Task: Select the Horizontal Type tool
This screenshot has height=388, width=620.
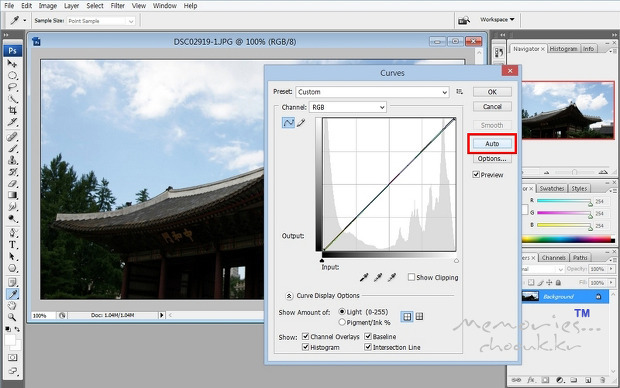Action: click(12, 245)
